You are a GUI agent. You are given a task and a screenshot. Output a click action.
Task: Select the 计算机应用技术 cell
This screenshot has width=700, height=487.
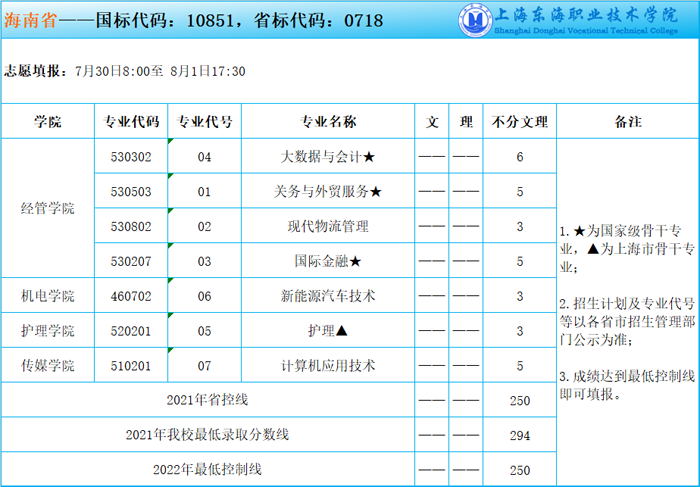328,366
